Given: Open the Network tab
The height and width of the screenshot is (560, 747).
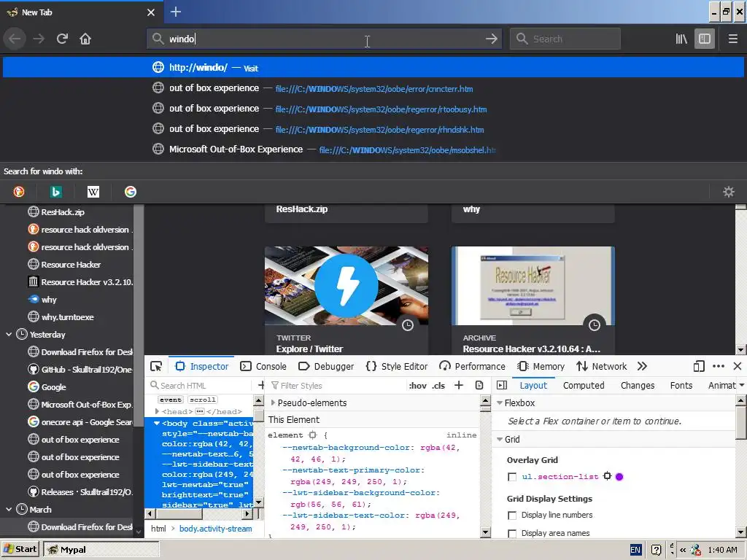Looking at the screenshot, I should pyautogui.click(x=601, y=366).
